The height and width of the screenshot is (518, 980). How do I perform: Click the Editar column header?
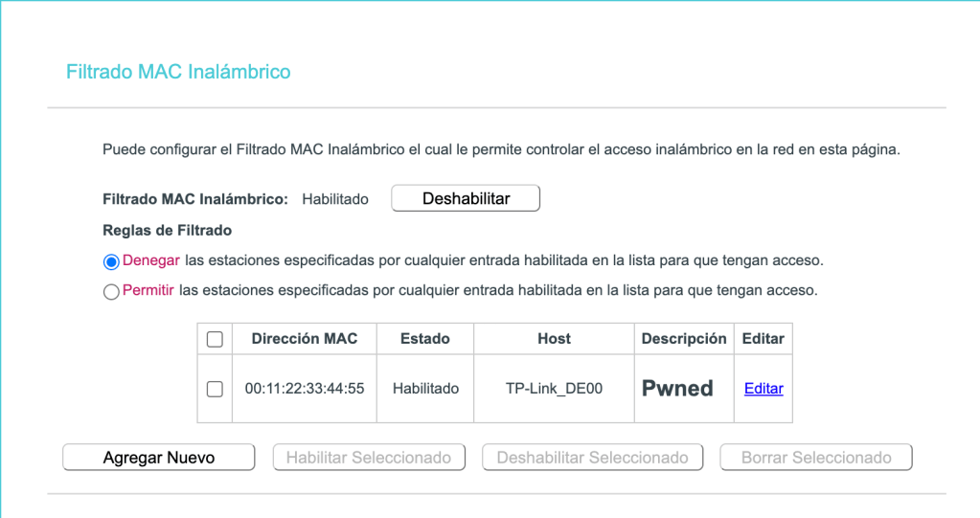pos(763,339)
